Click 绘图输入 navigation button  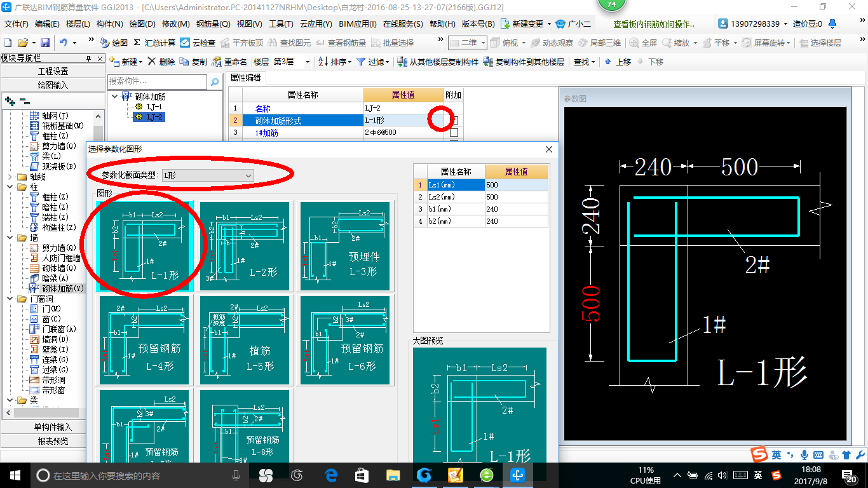53,85
